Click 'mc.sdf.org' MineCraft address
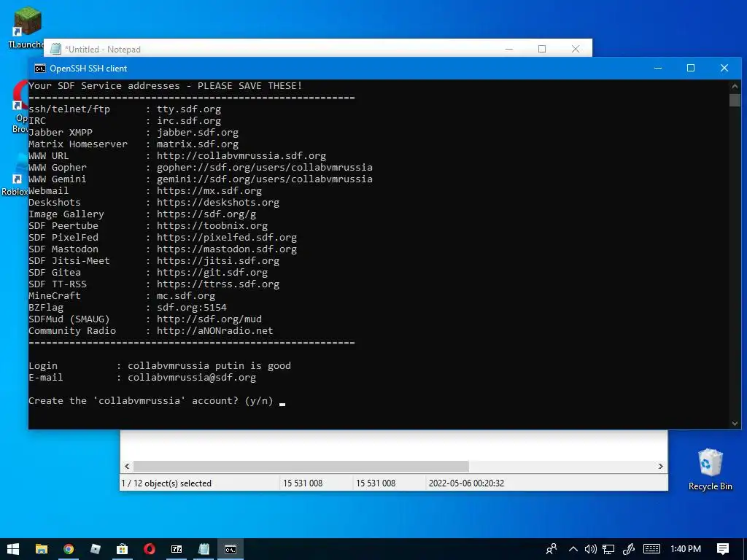747x560 pixels. point(186,296)
